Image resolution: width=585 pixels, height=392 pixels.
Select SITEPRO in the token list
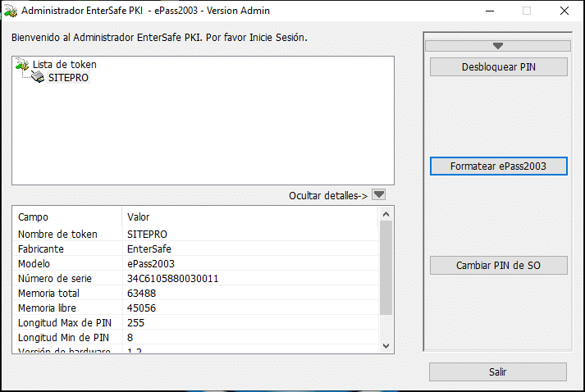click(x=68, y=78)
